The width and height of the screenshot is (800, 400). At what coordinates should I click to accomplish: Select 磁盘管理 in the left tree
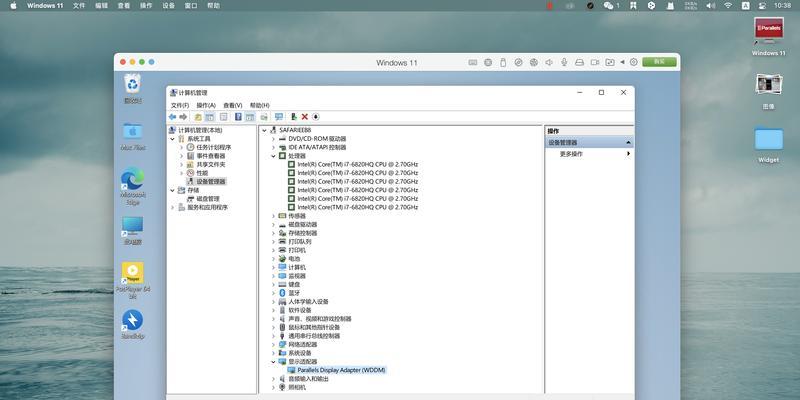point(208,198)
